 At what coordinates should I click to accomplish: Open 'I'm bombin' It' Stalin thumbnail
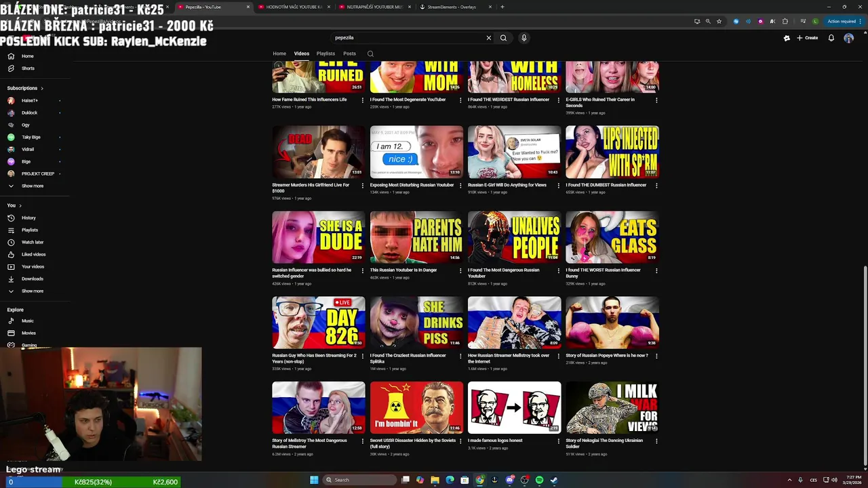[x=416, y=407]
